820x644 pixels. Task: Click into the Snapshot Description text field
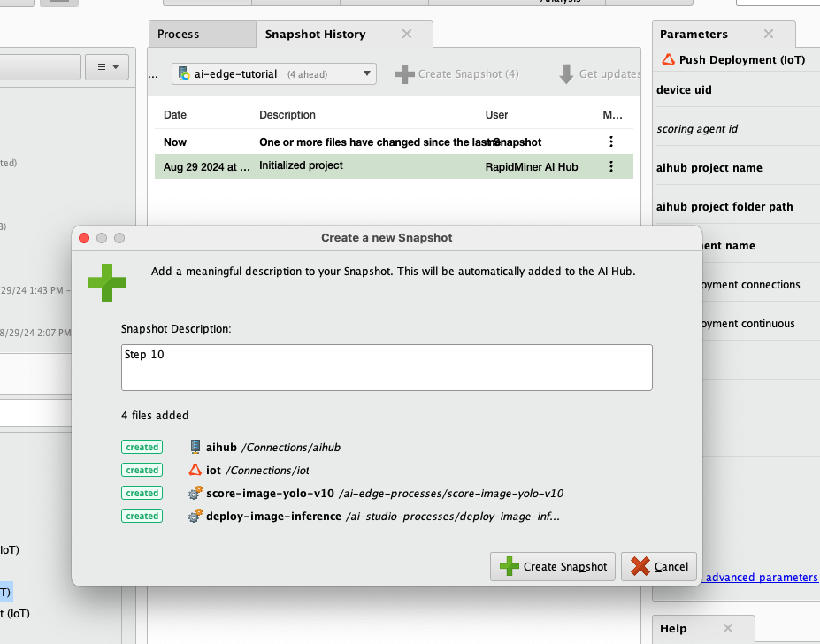click(x=387, y=367)
